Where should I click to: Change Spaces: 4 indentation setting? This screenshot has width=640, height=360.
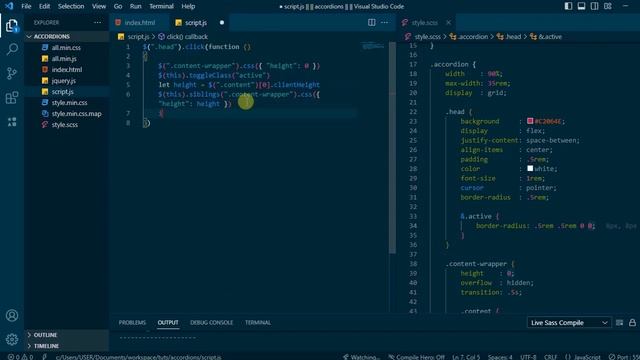pyautogui.click(x=500, y=357)
